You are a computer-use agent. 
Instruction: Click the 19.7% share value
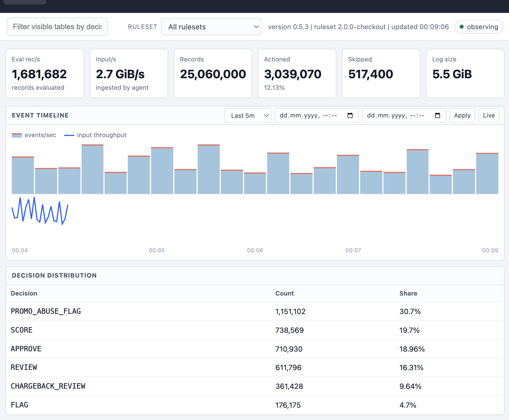[x=409, y=330]
